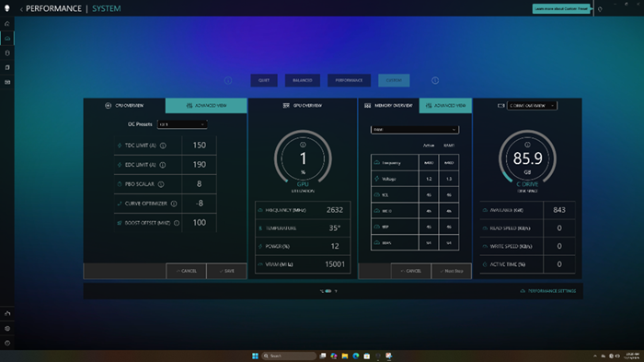
Task: Open the OC Presets dropdown
Action: click(x=182, y=124)
